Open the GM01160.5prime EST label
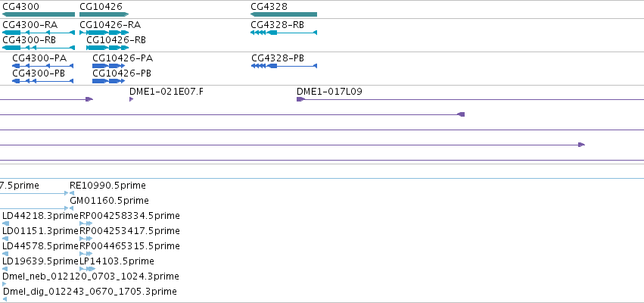 (x=109, y=201)
